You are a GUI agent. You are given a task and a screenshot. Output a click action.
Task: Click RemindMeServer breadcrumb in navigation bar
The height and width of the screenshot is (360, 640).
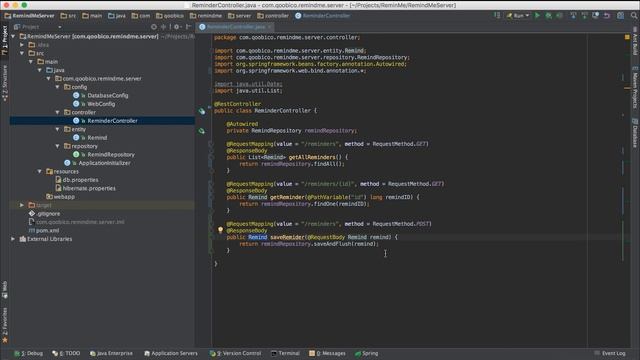coord(29,16)
